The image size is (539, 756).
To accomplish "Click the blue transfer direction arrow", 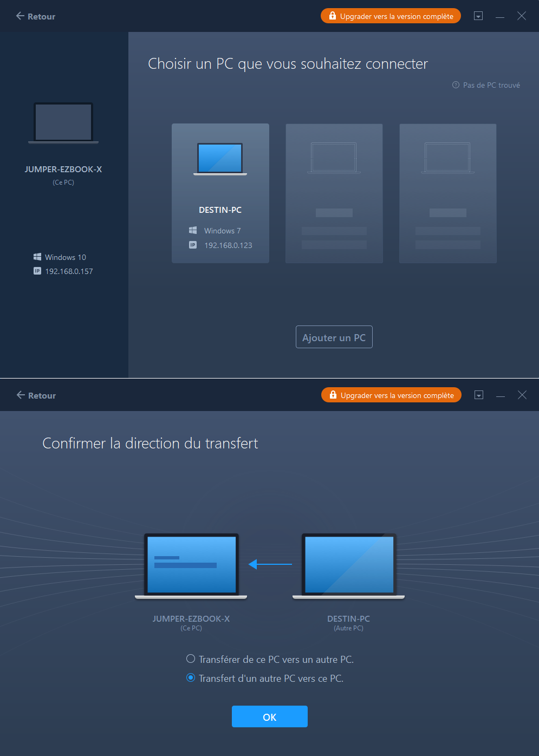I will coord(270,564).
